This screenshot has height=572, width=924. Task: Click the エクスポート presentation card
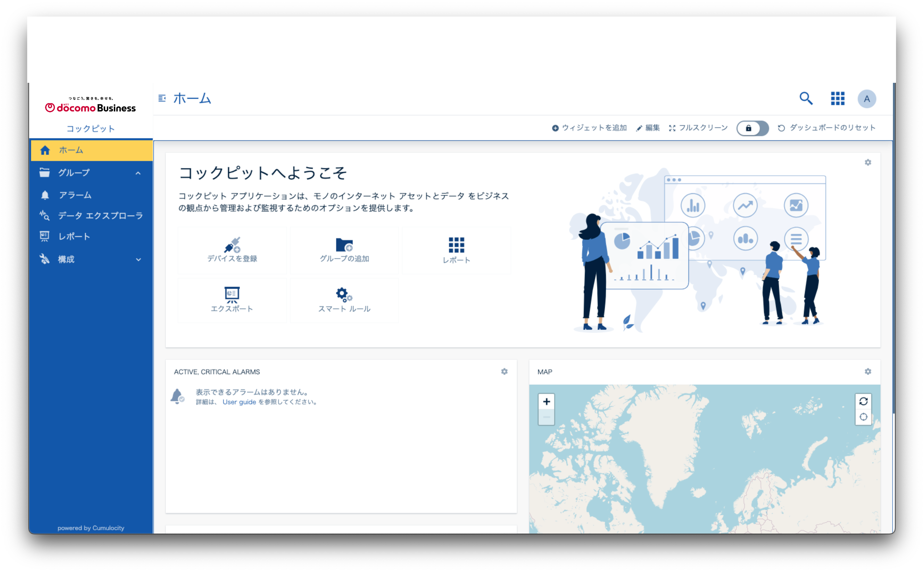pyautogui.click(x=232, y=300)
